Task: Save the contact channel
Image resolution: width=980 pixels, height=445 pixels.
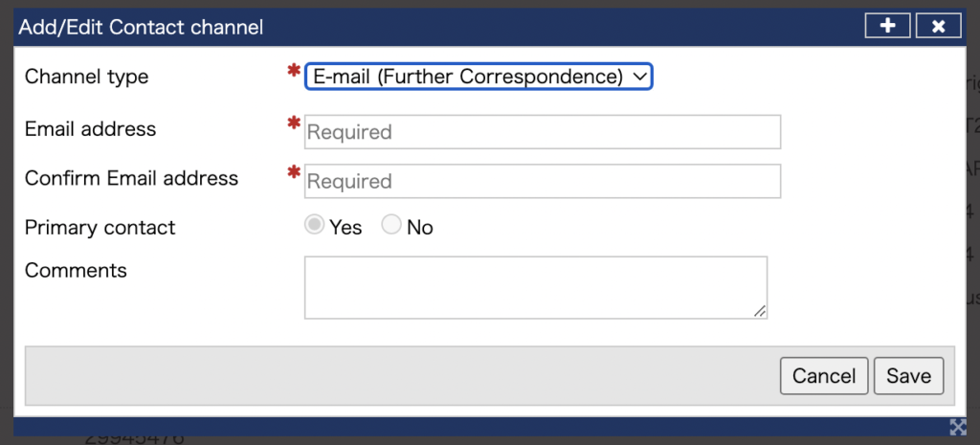Action: coord(908,376)
